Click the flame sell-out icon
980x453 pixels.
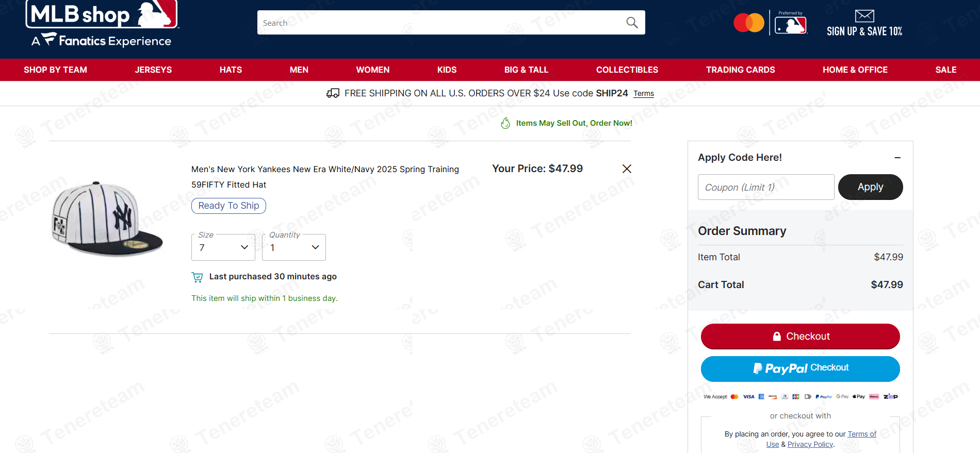[x=505, y=123]
